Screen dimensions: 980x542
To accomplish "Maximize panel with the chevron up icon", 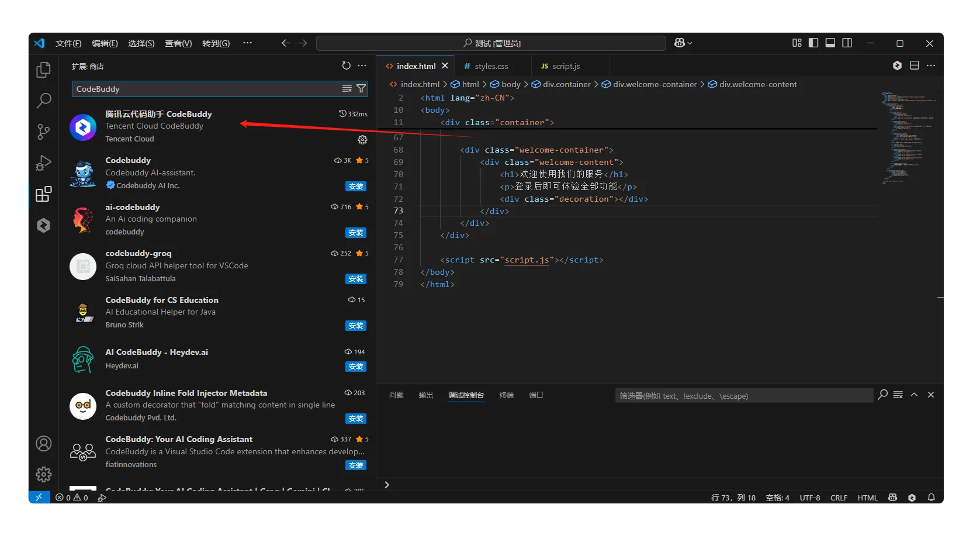I will (x=914, y=395).
